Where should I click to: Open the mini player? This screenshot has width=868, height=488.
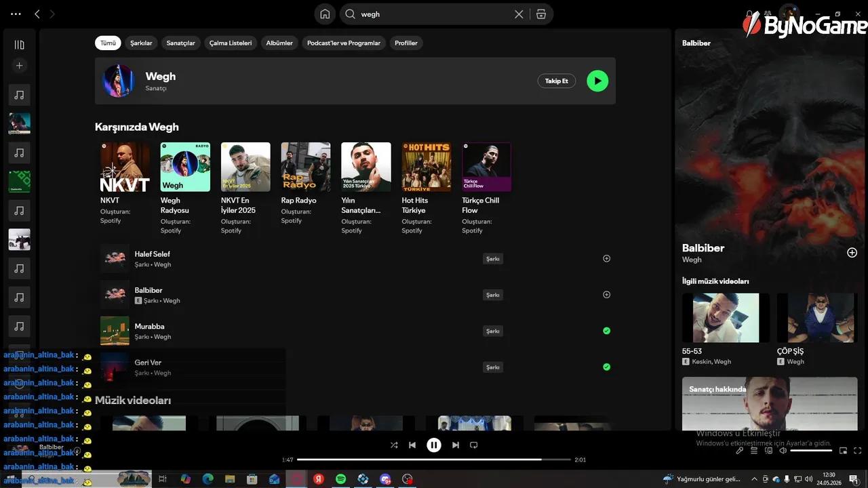[x=844, y=450]
